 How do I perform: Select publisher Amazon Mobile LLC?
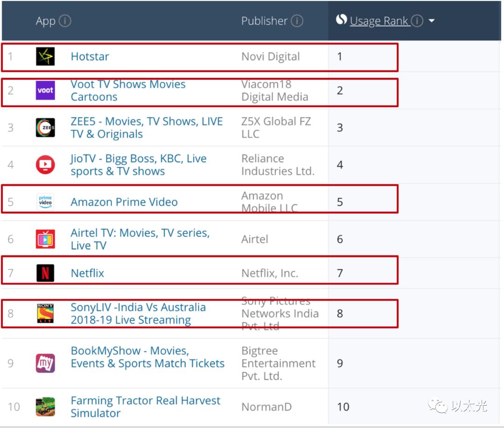click(270, 202)
